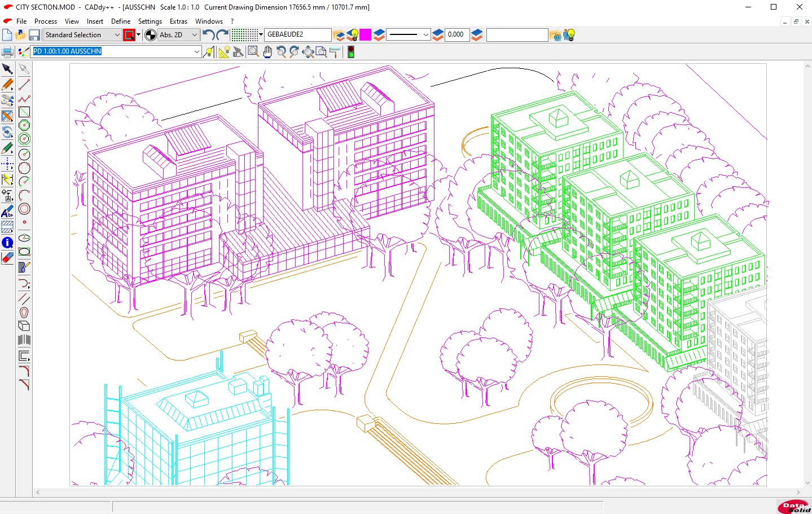
Task: Select the polyline tool
Action: click(24, 99)
